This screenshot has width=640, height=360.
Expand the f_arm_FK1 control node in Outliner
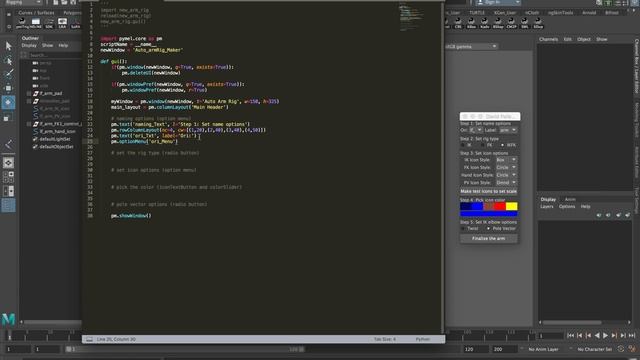coord(29,124)
